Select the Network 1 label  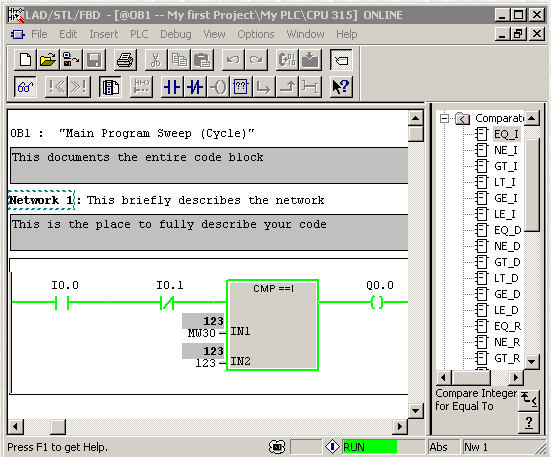(x=41, y=200)
